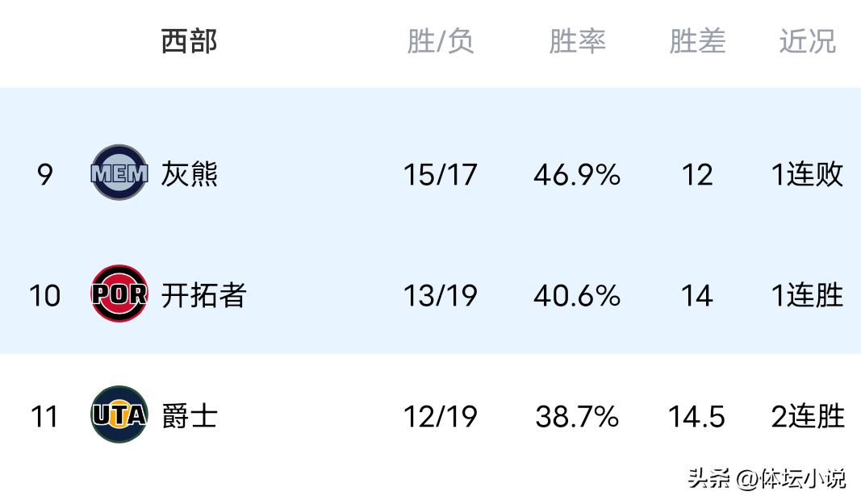Click the 15/17 record for 灰熊
This screenshot has width=861, height=504.
pyautogui.click(x=440, y=174)
